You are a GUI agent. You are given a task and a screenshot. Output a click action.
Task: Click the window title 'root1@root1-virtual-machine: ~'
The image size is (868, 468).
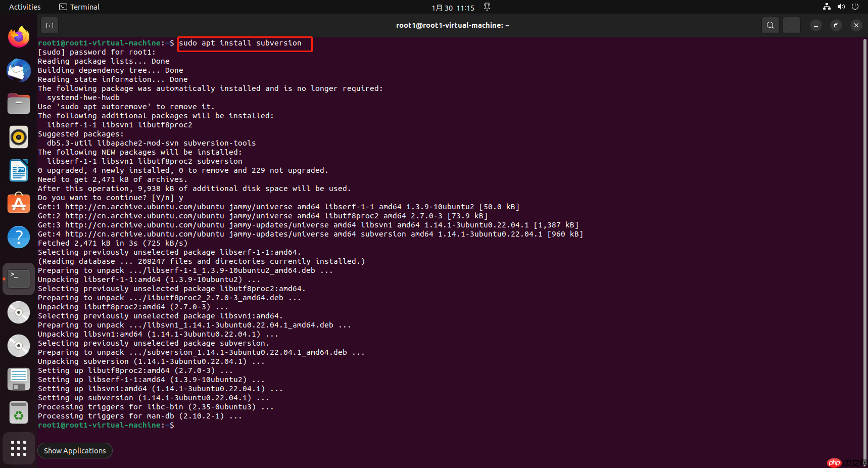(x=453, y=25)
